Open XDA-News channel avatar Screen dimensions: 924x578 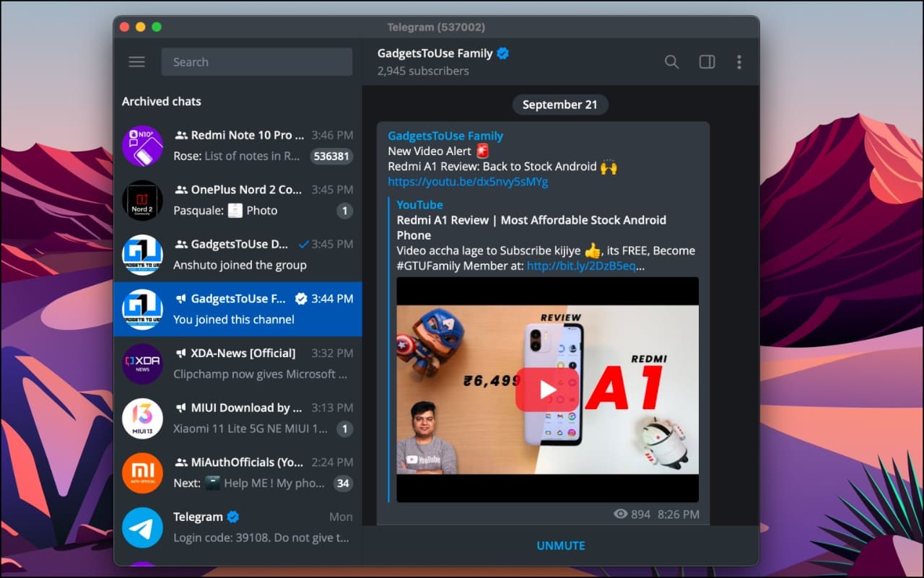coord(142,364)
